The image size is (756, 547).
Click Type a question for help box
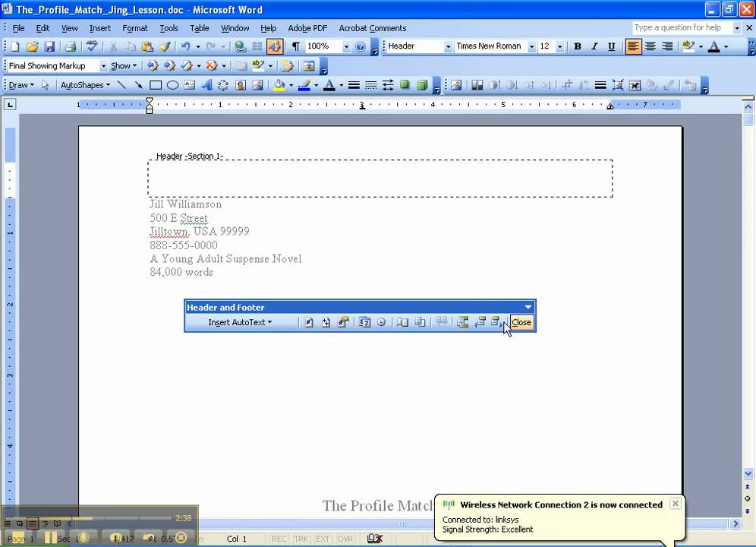click(x=682, y=28)
